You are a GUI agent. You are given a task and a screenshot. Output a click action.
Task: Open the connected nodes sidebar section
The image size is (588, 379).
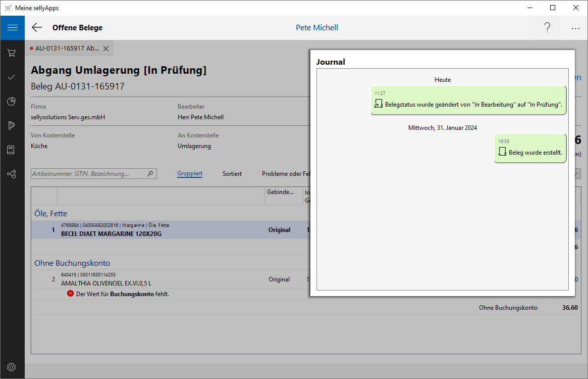12,174
